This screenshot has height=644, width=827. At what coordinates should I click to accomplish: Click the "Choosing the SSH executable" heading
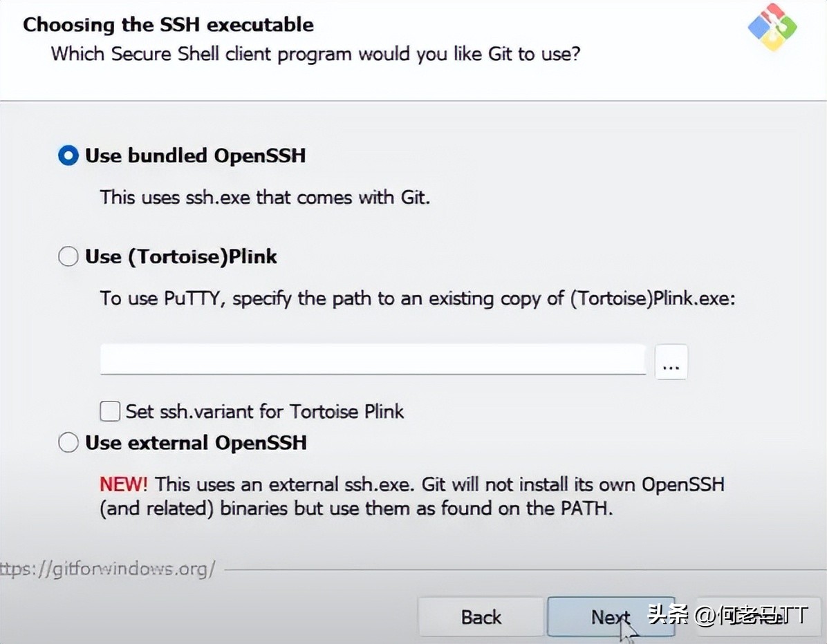point(168,25)
